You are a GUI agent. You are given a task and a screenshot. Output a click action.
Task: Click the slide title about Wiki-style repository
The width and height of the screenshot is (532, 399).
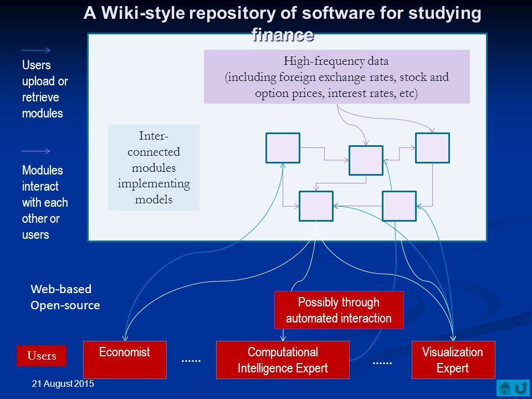(x=282, y=23)
